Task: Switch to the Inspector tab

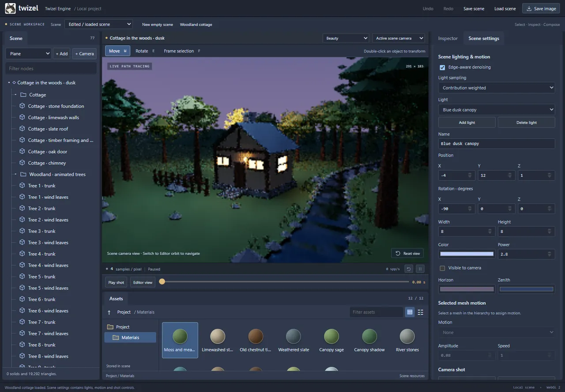Action: tap(448, 38)
